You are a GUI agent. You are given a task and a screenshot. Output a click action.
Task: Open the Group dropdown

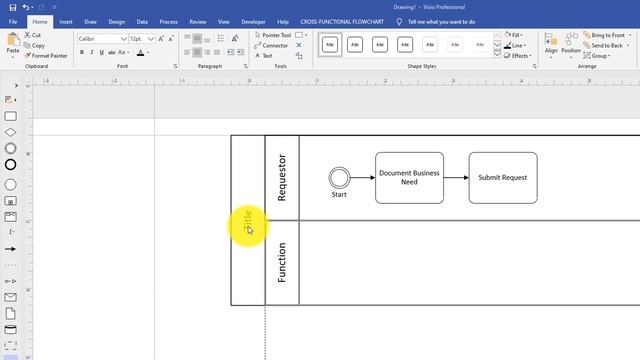click(597, 56)
